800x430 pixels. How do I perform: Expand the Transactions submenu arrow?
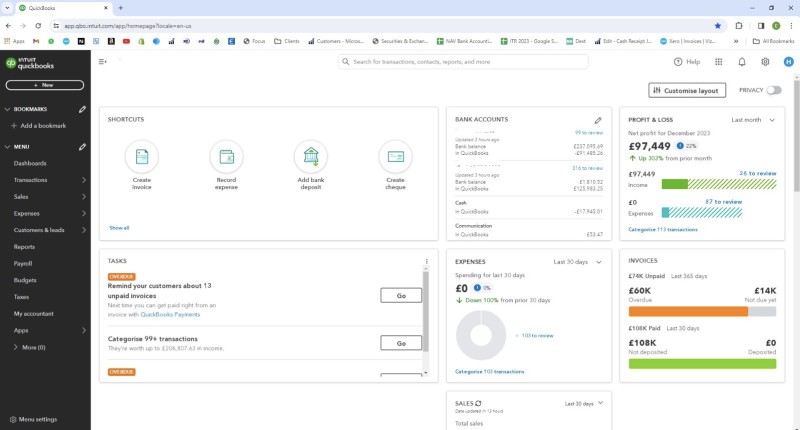coord(84,180)
